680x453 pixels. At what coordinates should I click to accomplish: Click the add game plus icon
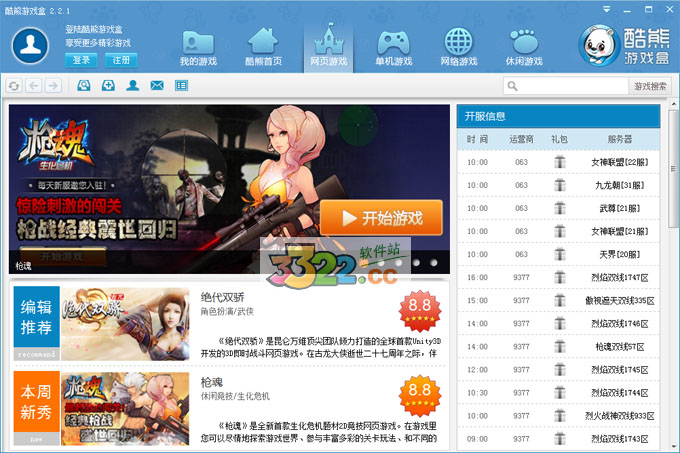[108, 85]
